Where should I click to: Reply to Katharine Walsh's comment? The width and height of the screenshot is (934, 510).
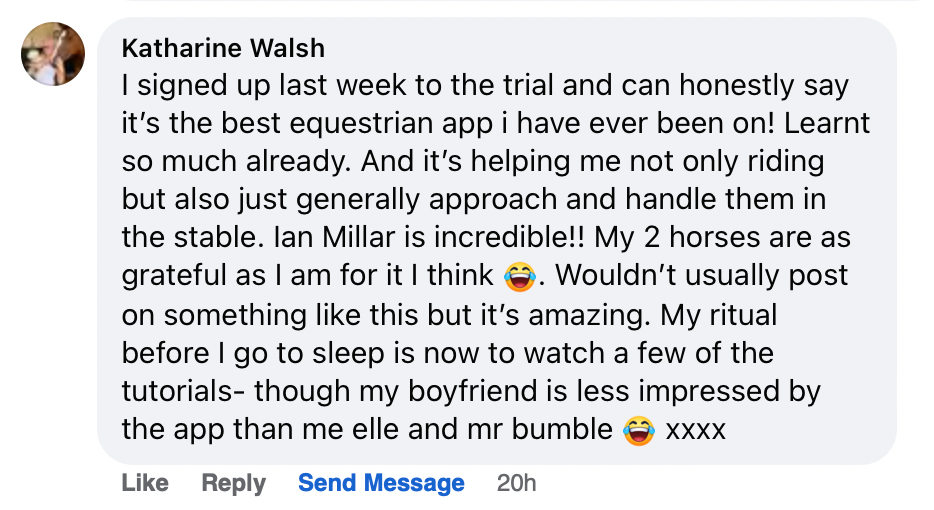click(233, 483)
